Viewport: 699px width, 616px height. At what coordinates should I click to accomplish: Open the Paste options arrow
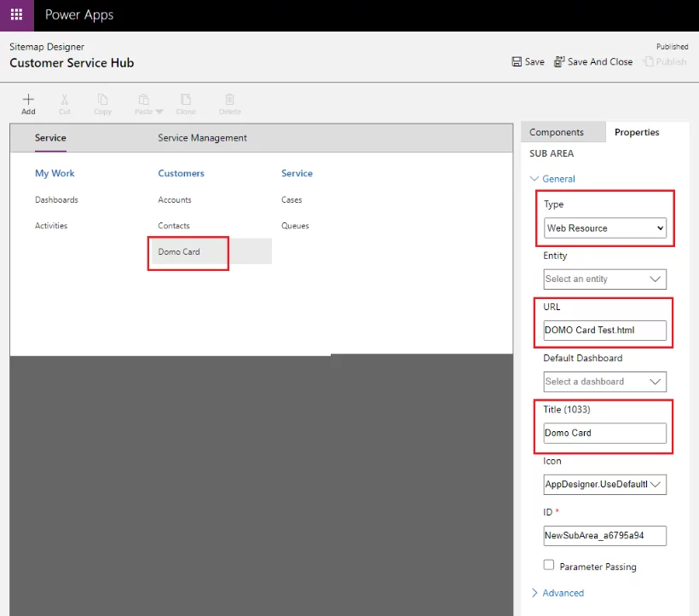pyautogui.click(x=159, y=112)
